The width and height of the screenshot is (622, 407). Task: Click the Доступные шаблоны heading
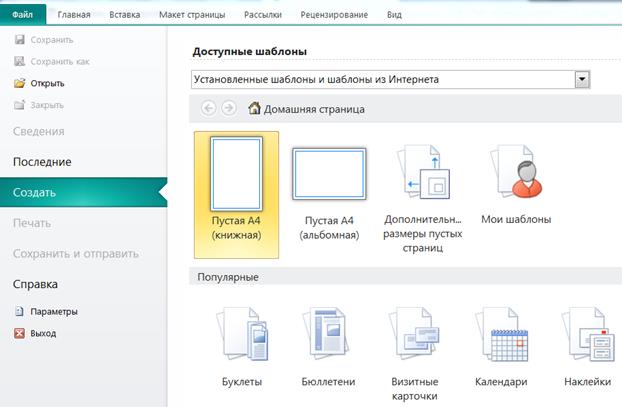pos(250,52)
